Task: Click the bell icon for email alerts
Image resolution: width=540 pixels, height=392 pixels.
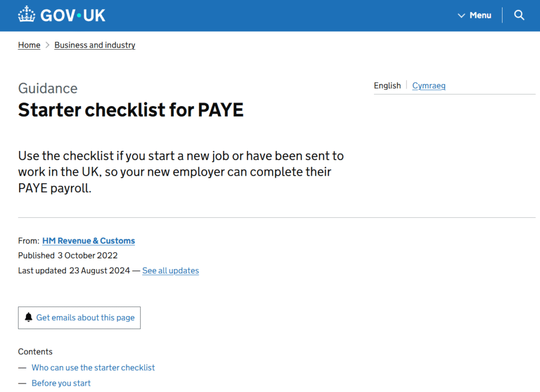Action: (28, 317)
